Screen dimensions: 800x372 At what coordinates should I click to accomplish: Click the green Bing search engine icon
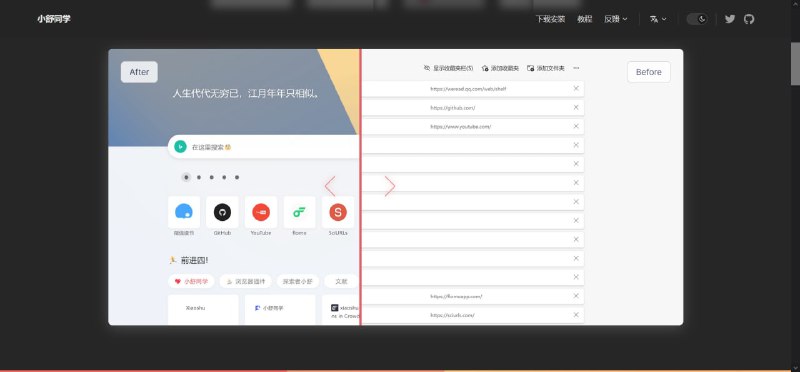pyautogui.click(x=180, y=147)
